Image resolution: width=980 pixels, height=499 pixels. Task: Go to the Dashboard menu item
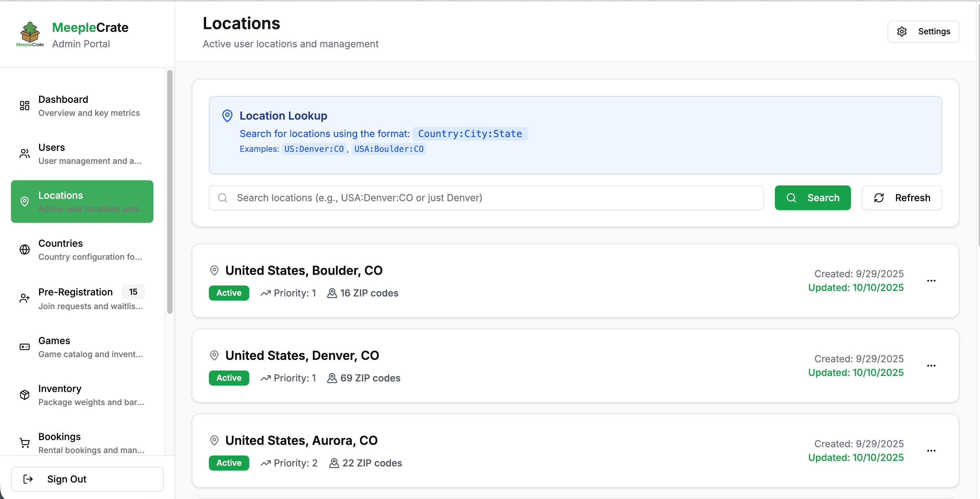(x=82, y=106)
